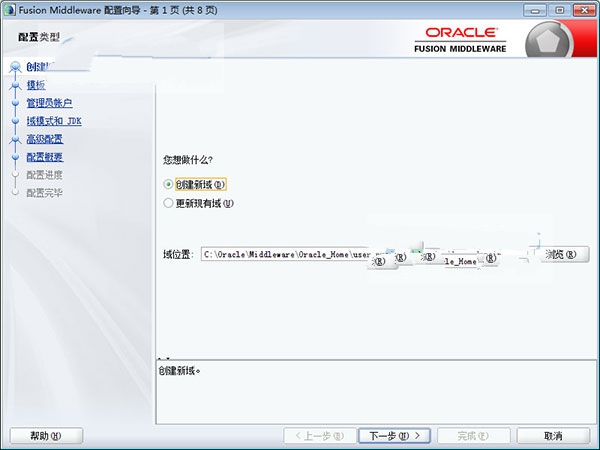Select the 更新现有域 radio button
600x450 pixels.
click(168, 203)
